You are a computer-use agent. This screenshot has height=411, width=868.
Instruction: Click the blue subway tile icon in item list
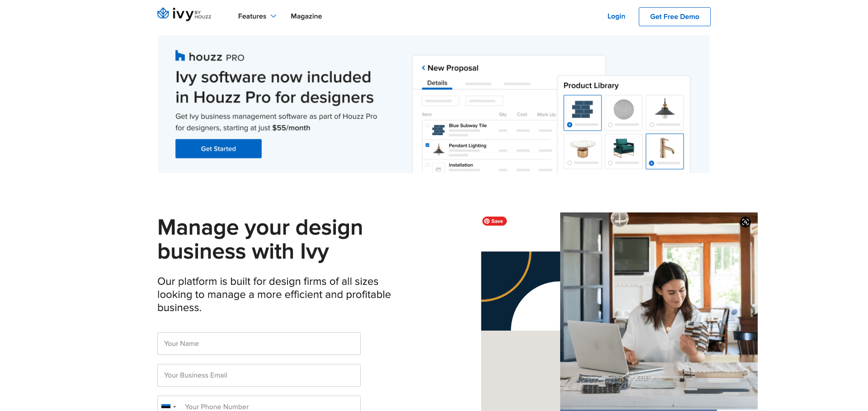[439, 130]
